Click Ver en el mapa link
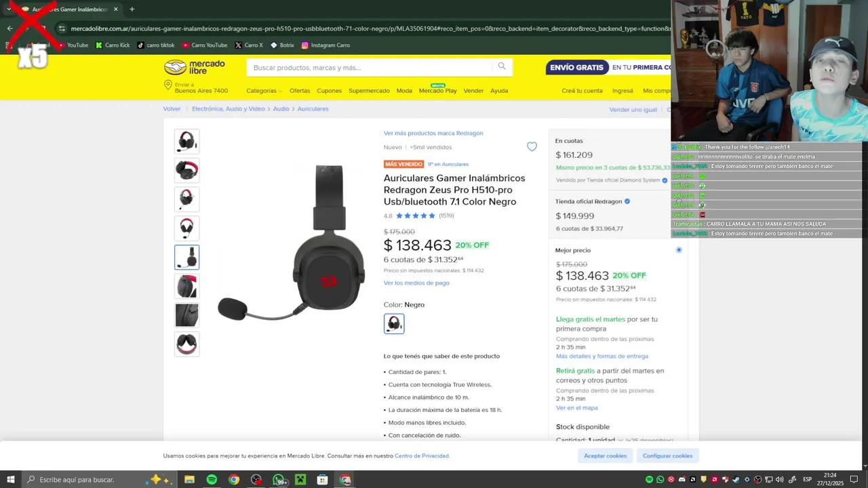The image size is (868, 488). tap(577, 408)
